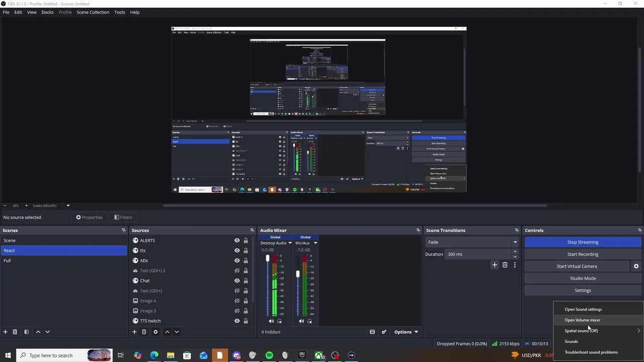Increase transition duration stepper arrow
The width and height of the screenshot is (644, 362).
(515, 252)
